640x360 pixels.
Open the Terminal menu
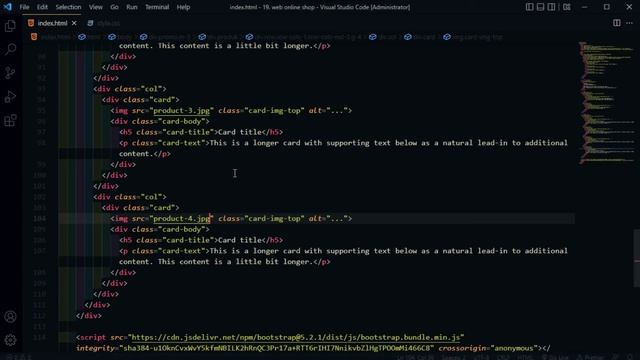tap(157, 7)
